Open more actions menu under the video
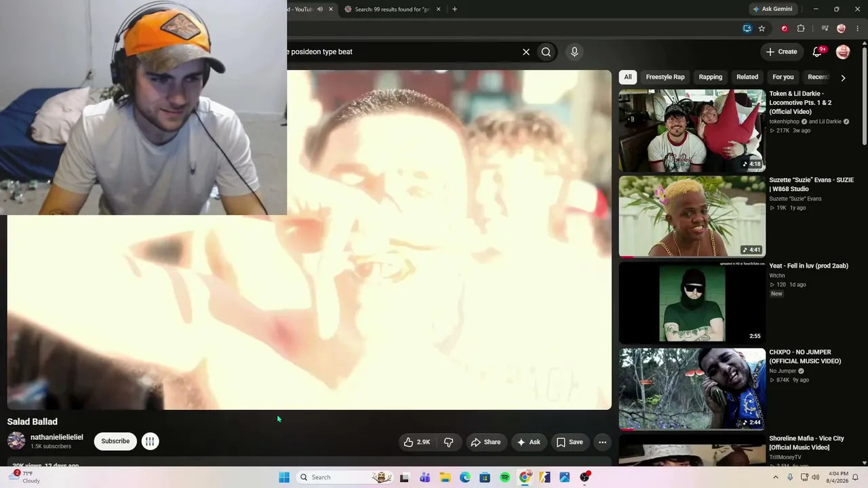The image size is (868, 488). 602,442
